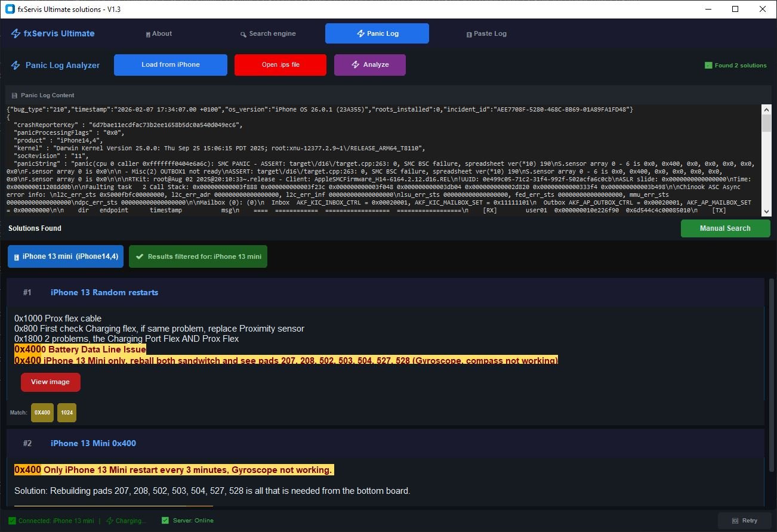Click the panic log scrollbar down arrow
Screen dimensions: 777x532
click(x=766, y=211)
